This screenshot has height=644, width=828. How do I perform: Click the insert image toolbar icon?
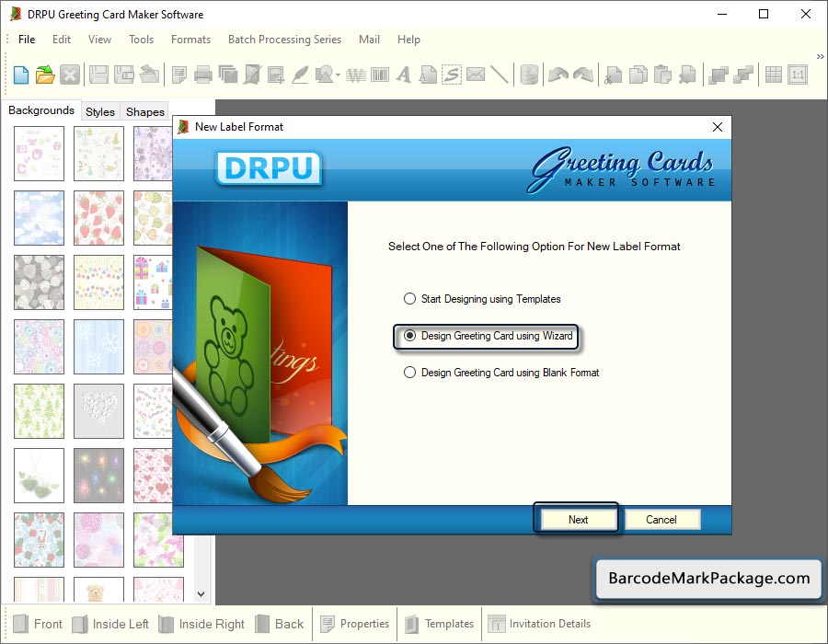pos(276,75)
